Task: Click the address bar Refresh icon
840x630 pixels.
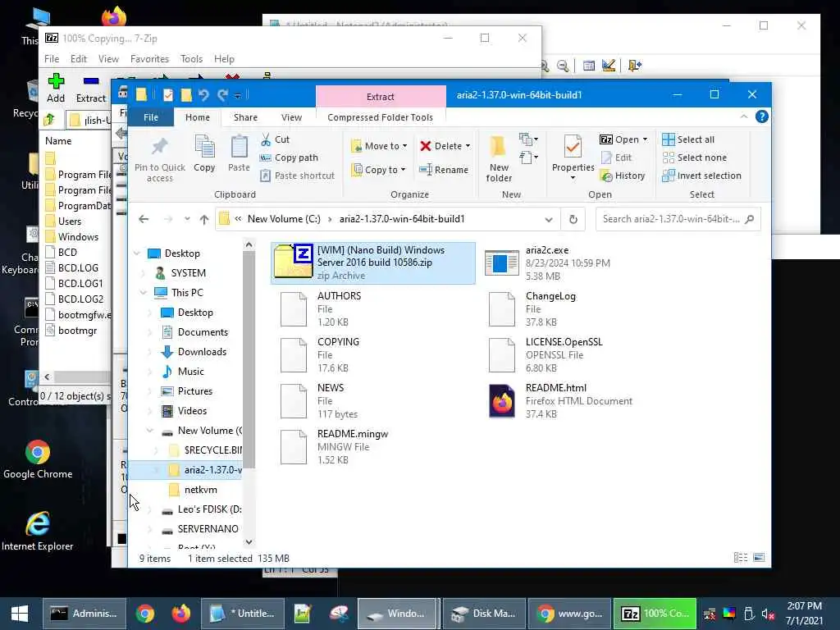Action: [573, 219]
